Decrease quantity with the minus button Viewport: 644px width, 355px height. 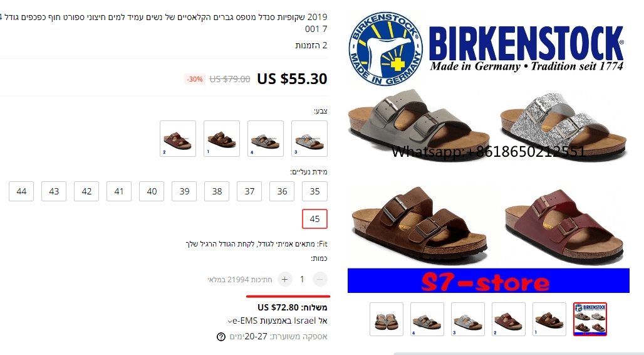(320, 279)
